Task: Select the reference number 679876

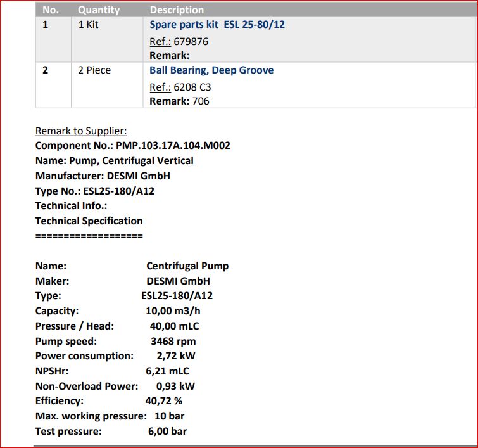Action: tap(191, 41)
